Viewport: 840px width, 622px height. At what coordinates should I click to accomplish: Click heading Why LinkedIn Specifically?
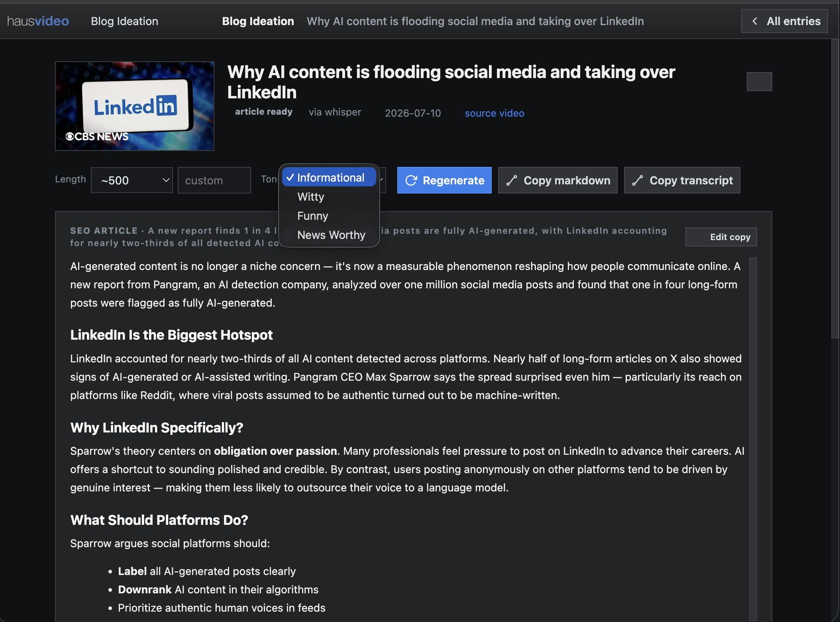pyautogui.click(x=157, y=427)
